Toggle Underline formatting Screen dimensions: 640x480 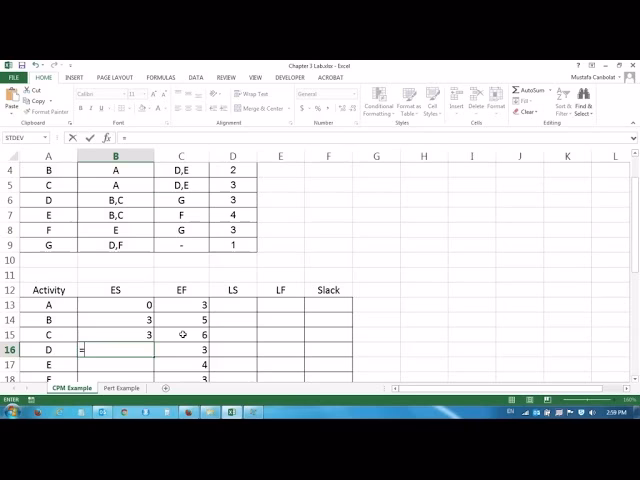[x=101, y=108]
